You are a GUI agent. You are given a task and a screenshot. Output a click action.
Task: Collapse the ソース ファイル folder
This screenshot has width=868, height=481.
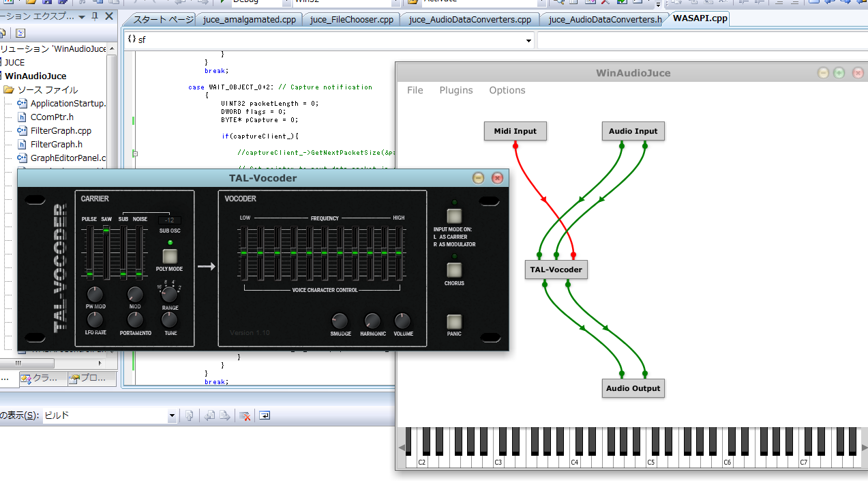coord(9,89)
